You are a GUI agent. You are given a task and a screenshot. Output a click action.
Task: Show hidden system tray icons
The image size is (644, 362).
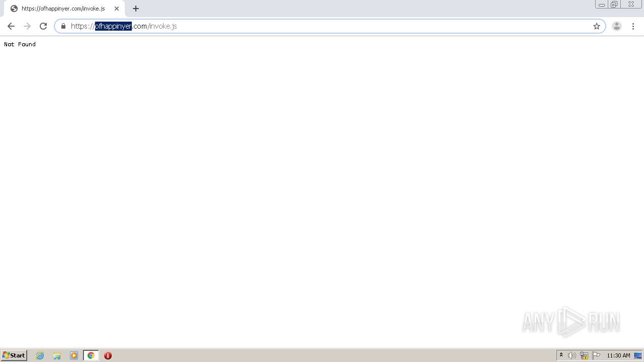click(561, 355)
